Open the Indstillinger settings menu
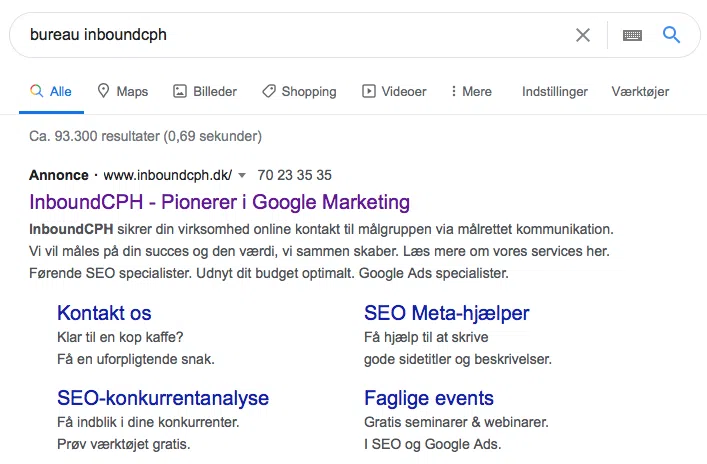 pos(555,91)
